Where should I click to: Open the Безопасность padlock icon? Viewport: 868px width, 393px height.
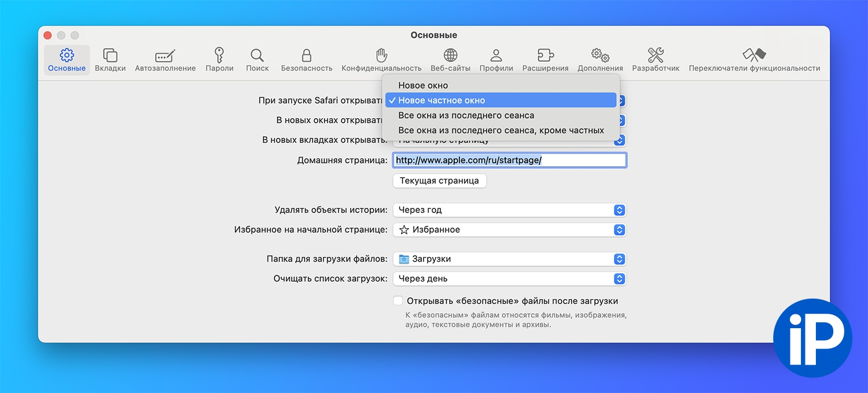click(x=307, y=60)
